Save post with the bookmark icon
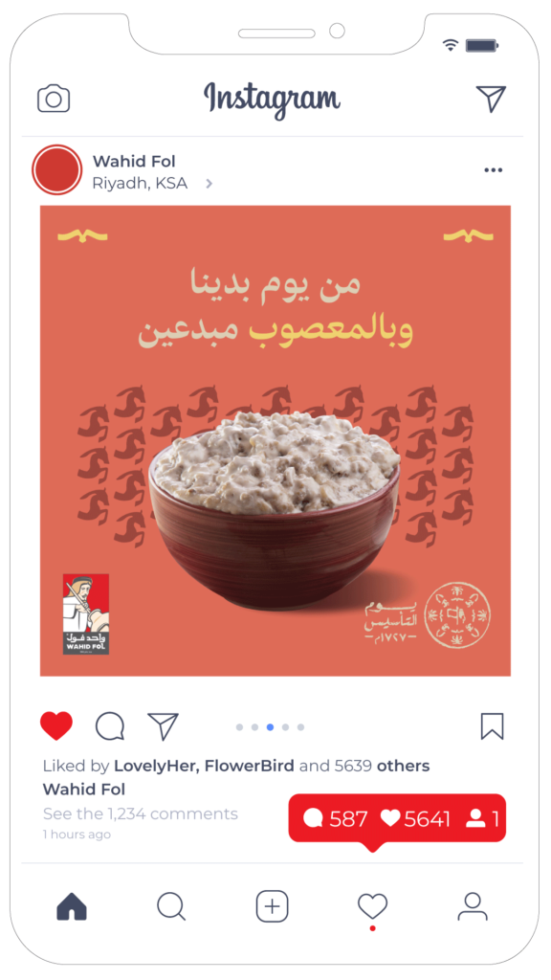The height and width of the screenshot is (980, 551). click(x=493, y=726)
